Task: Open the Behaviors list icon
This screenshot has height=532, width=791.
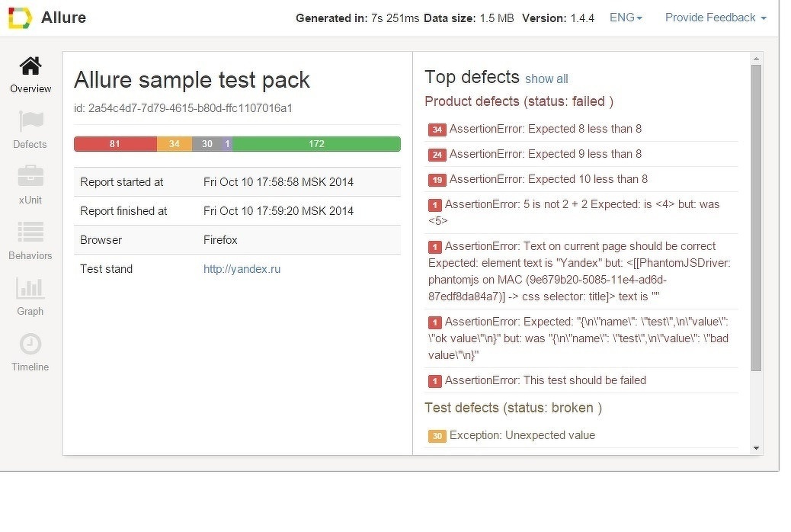Action: click(x=30, y=232)
